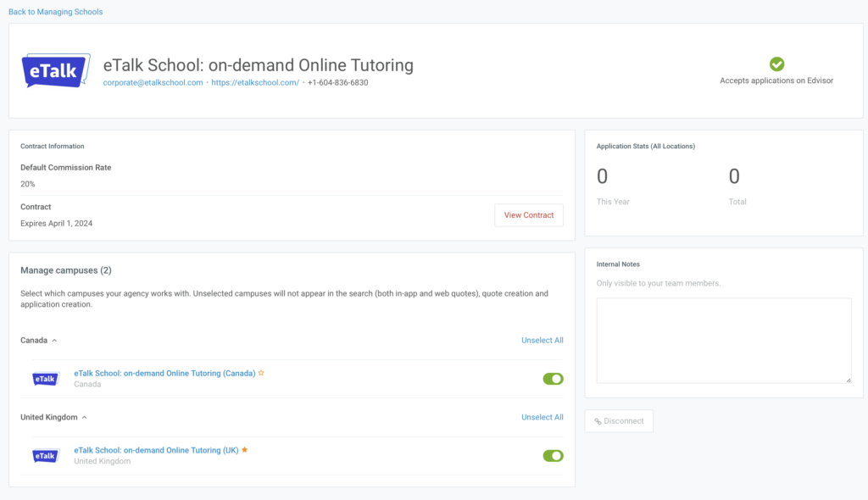Click the 'Manage campuses (2)' heading
This screenshot has width=868, height=500.
(x=66, y=270)
